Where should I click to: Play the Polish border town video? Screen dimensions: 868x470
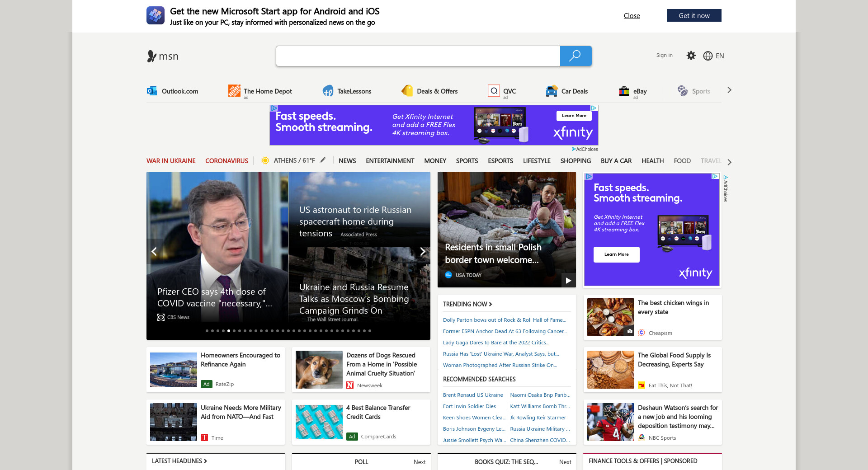pos(568,280)
